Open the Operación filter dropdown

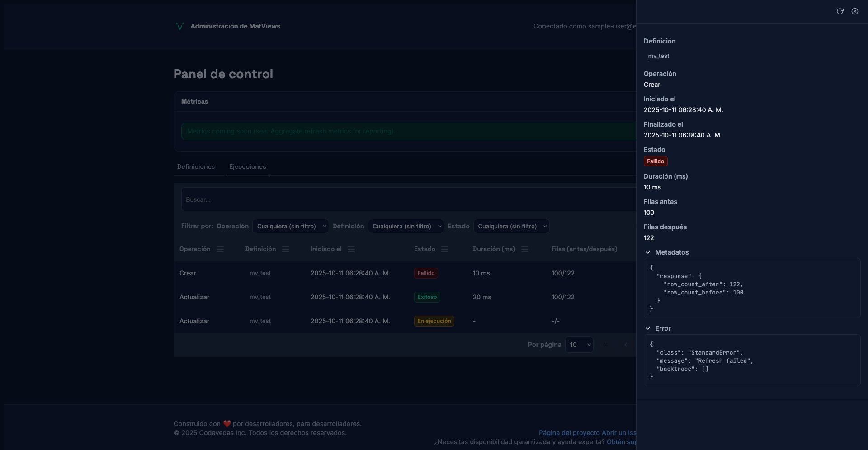click(x=290, y=227)
